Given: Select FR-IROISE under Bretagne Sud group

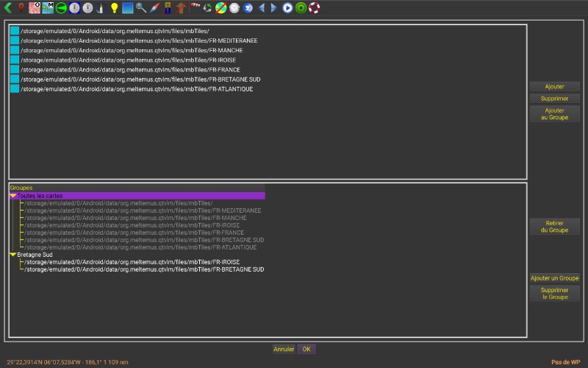Looking at the screenshot, I should (x=132, y=262).
